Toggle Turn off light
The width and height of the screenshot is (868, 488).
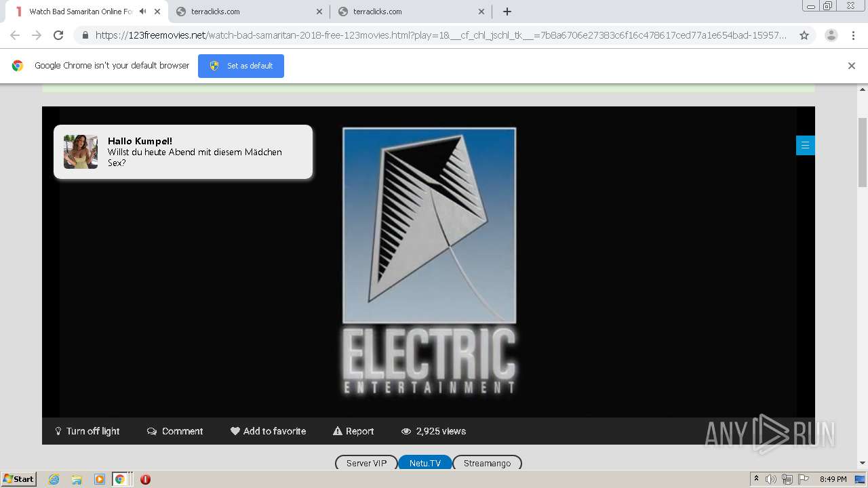[x=87, y=431]
